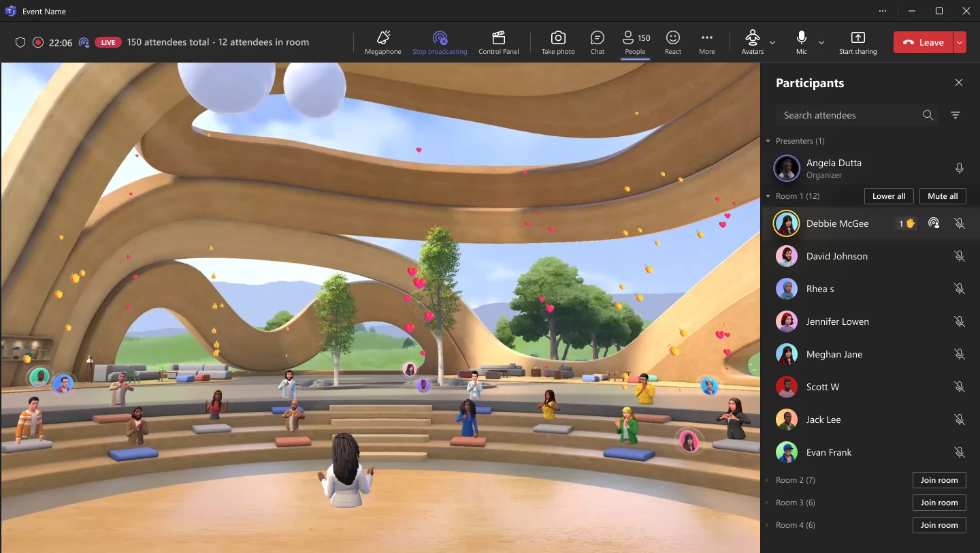Image resolution: width=980 pixels, height=553 pixels.
Task: Open the attendee filter icon
Action: [x=955, y=115]
